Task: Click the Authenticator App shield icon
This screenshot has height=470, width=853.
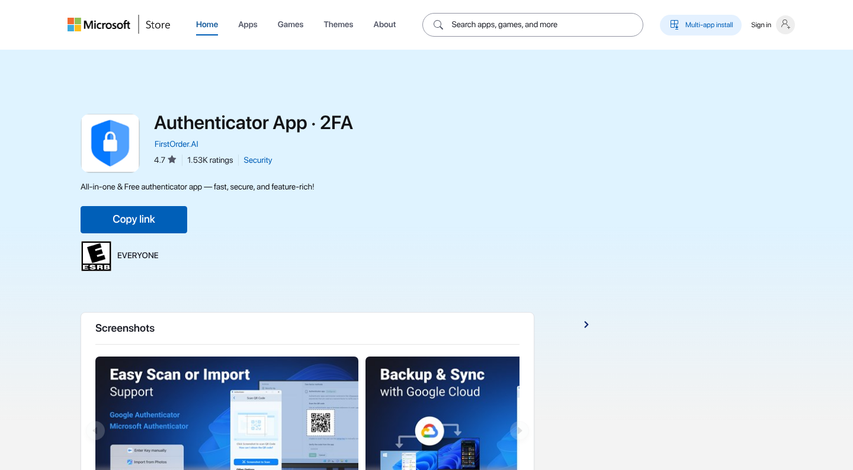Action: pos(110,143)
